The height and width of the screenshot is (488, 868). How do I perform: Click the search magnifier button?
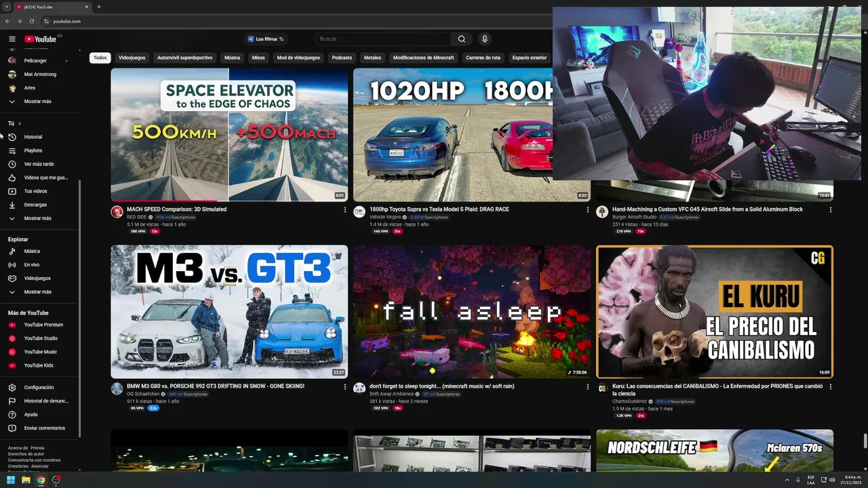pos(462,39)
